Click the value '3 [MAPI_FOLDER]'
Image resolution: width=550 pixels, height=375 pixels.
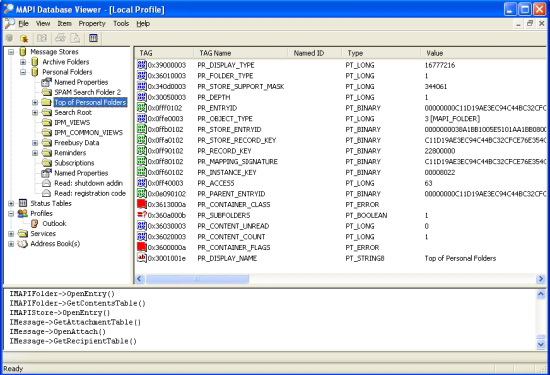pyautogui.click(x=452, y=119)
